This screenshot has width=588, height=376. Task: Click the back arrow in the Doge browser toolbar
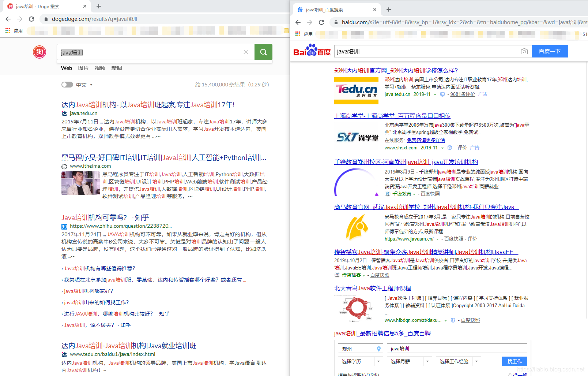(8, 19)
